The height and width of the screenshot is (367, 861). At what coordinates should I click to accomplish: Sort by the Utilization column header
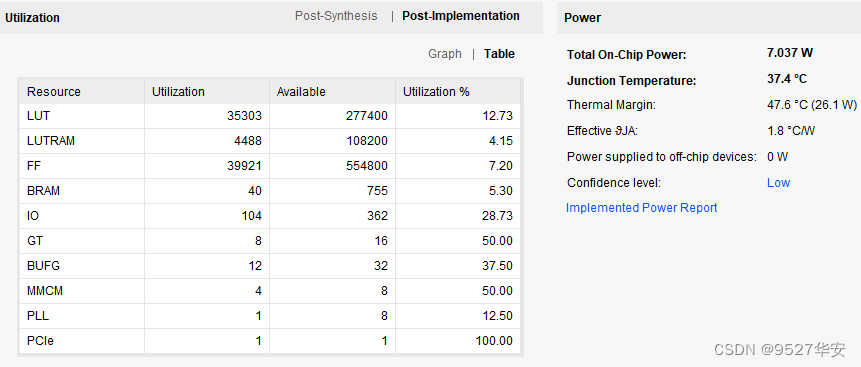[207, 92]
